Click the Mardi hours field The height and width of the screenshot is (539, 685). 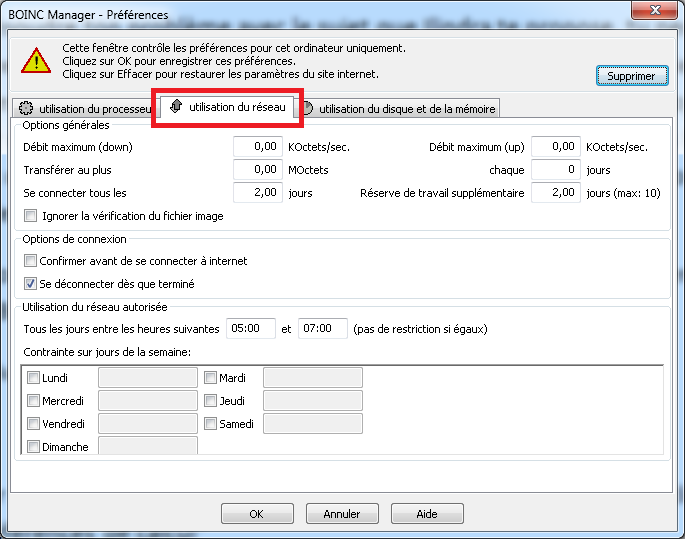[313, 378]
